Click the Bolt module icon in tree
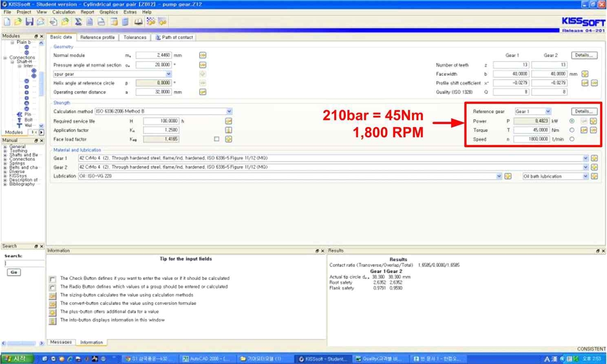 tap(19, 120)
